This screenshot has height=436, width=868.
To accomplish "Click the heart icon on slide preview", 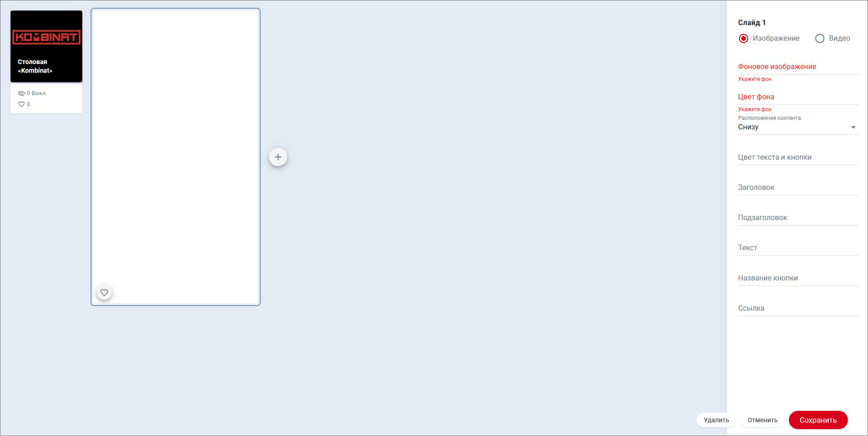I will click(104, 292).
